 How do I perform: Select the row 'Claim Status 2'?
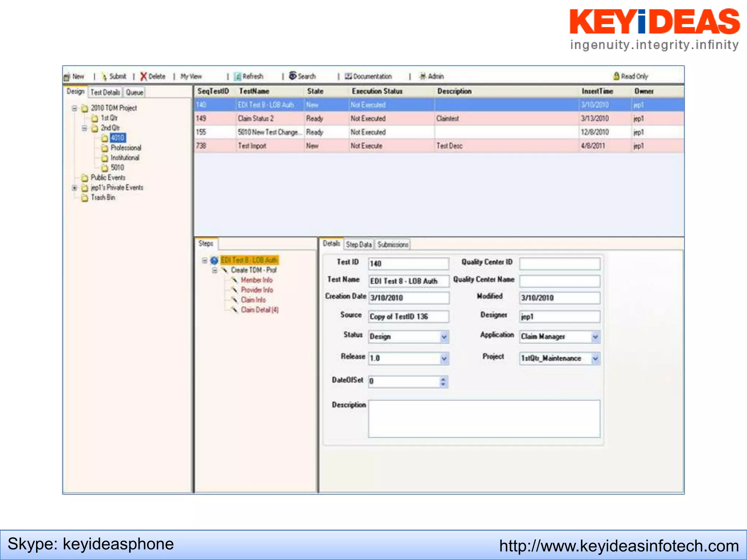(x=439, y=118)
